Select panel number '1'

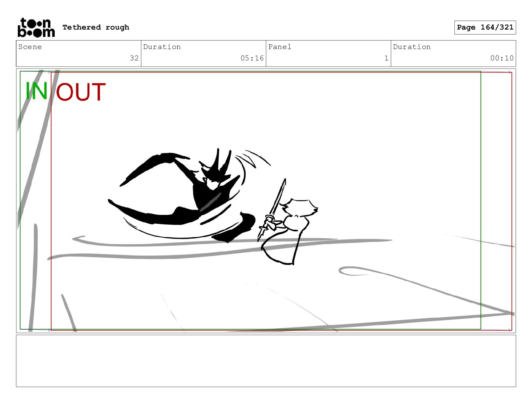pyautogui.click(x=386, y=58)
